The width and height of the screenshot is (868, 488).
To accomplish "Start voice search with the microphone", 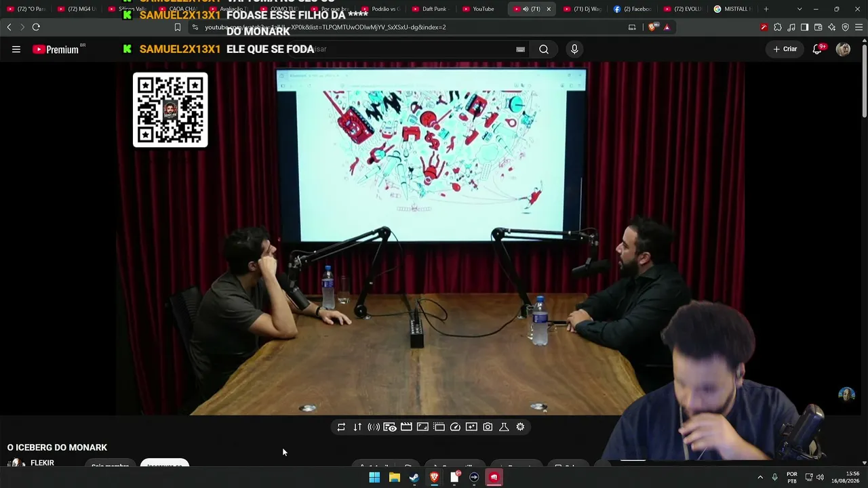I will (x=574, y=49).
